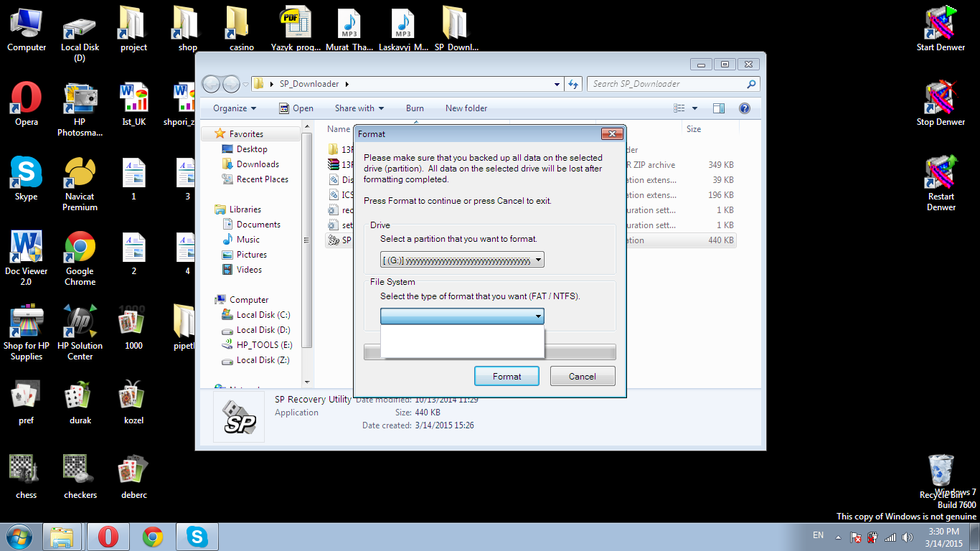
Task: Click the New folder button
Action: click(466, 108)
